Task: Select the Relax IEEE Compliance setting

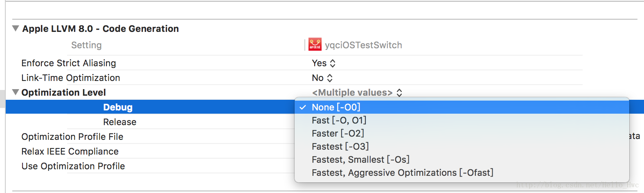Action: tap(70, 151)
